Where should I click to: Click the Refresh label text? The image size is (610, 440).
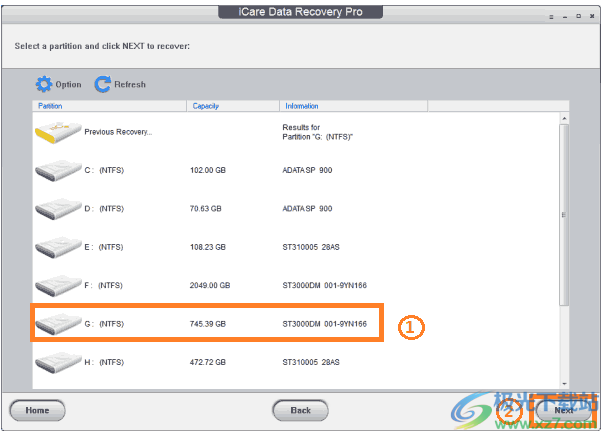130,84
